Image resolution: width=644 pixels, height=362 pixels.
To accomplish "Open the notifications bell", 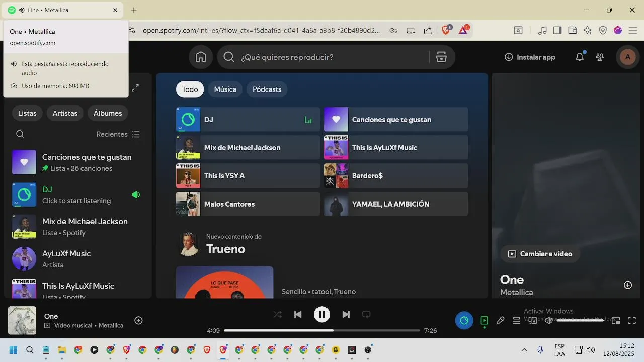I will click(580, 57).
